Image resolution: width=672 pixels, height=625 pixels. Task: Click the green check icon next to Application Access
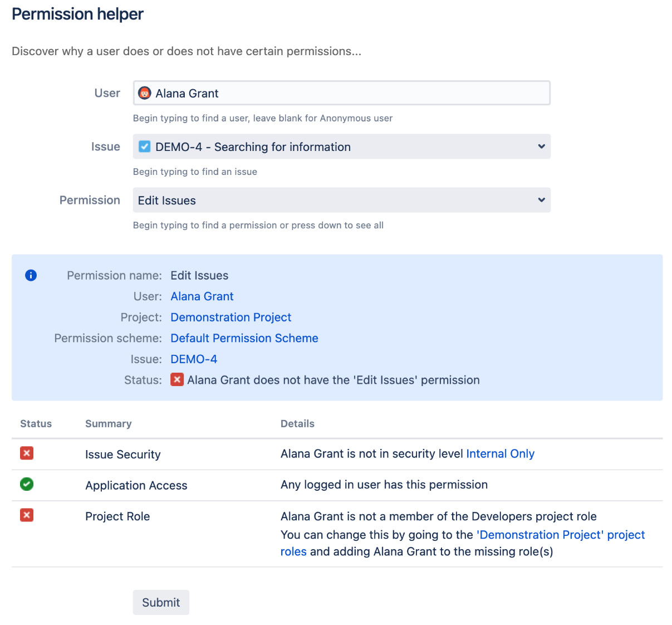(26, 485)
